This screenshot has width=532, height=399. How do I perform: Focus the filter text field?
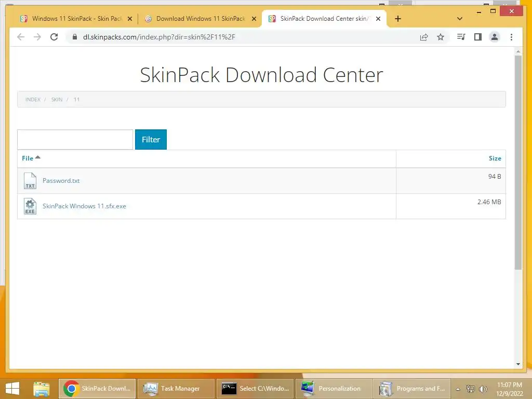pyautogui.click(x=75, y=139)
